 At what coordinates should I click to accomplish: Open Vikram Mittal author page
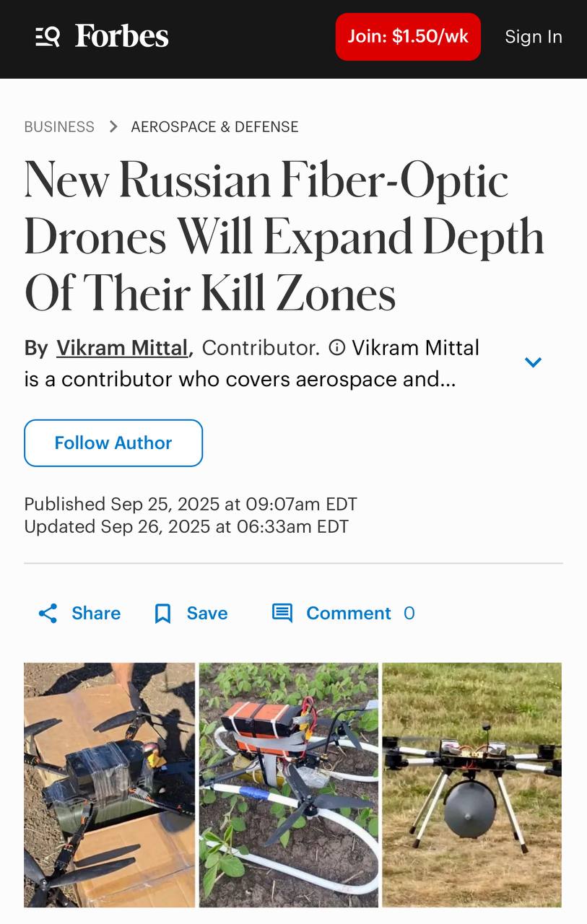(122, 348)
